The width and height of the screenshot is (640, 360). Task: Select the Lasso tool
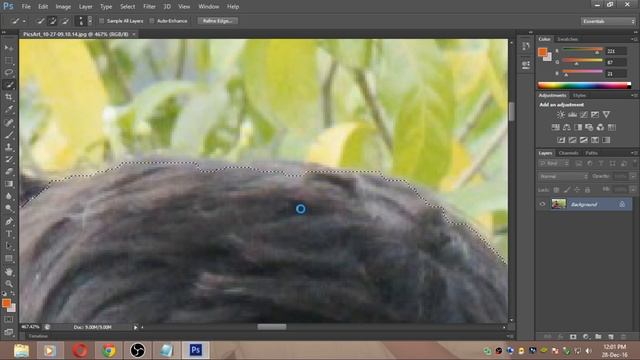pos(9,73)
